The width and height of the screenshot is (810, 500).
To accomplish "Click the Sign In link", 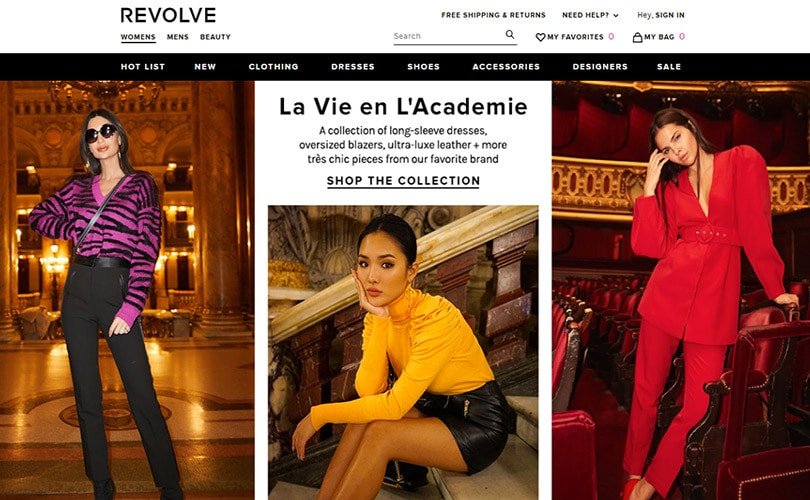I will pos(670,15).
